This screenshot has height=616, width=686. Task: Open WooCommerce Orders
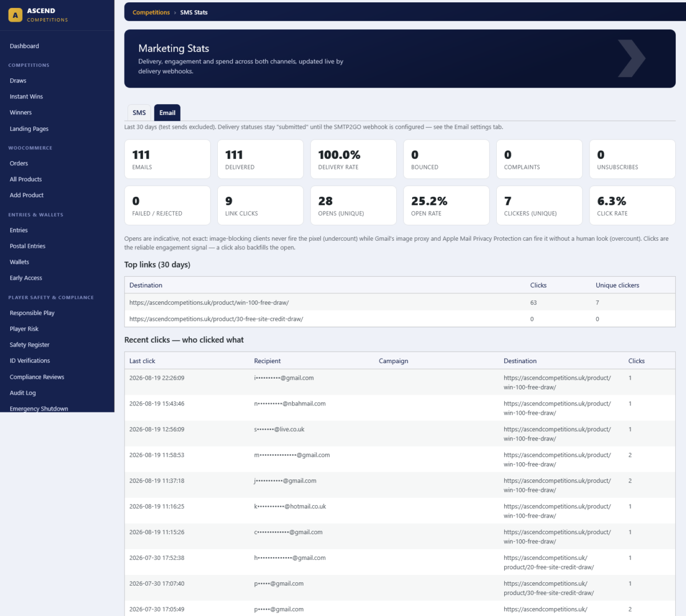19,164
